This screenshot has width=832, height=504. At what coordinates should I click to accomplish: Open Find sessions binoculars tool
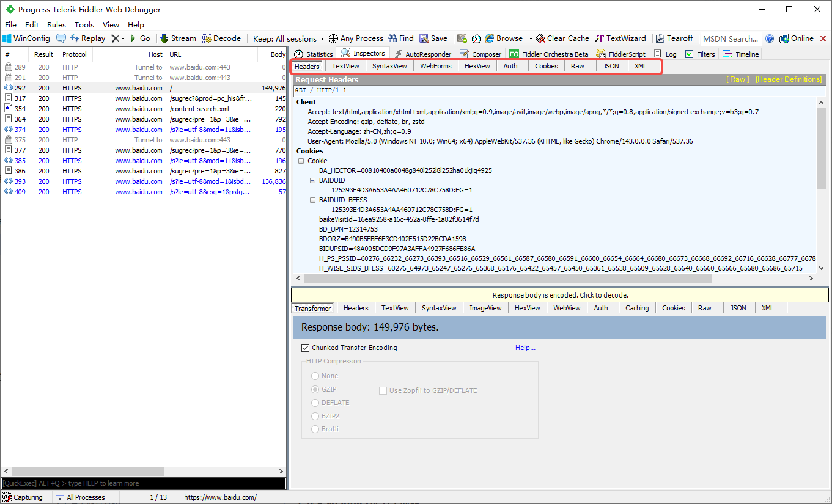click(400, 38)
